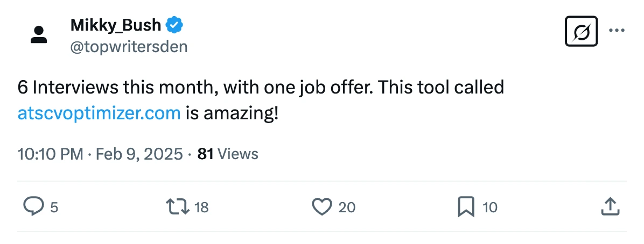Viewport: 644px width, 244px height.
Task: Click the bookmark count of 10
Action: 490,207
